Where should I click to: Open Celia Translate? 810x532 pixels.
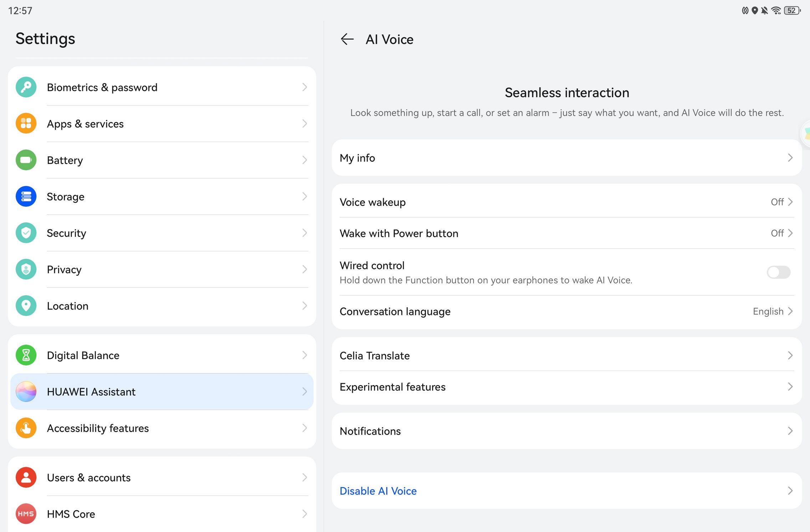tap(567, 356)
